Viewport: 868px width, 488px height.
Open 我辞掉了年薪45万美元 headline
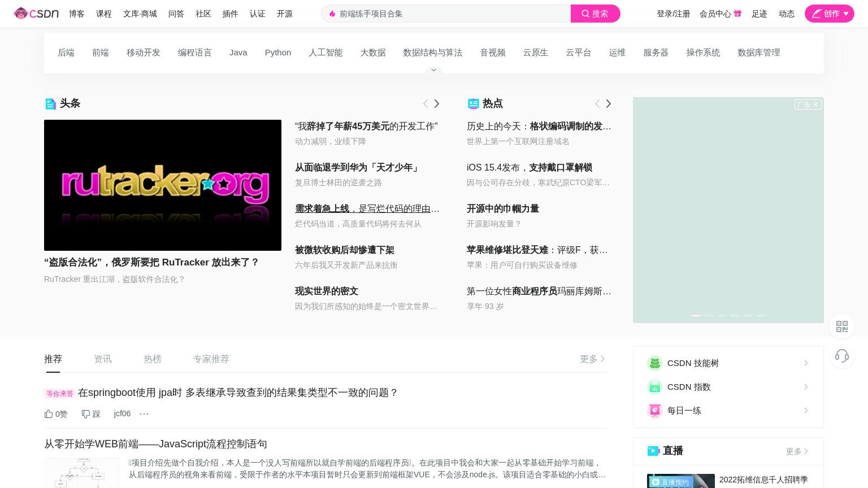click(x=366, y=127)
